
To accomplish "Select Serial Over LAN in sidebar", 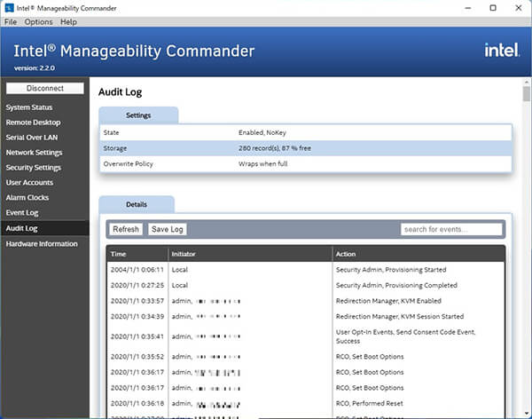I will point(32,138).
